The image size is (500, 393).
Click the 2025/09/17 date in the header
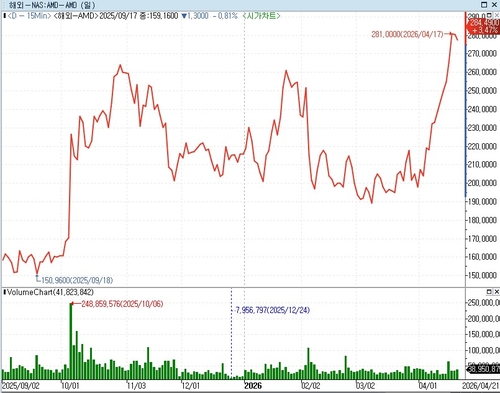point(118,16)
